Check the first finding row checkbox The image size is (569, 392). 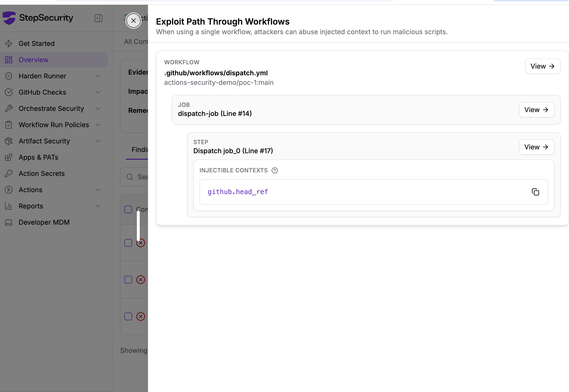(128, 243)
